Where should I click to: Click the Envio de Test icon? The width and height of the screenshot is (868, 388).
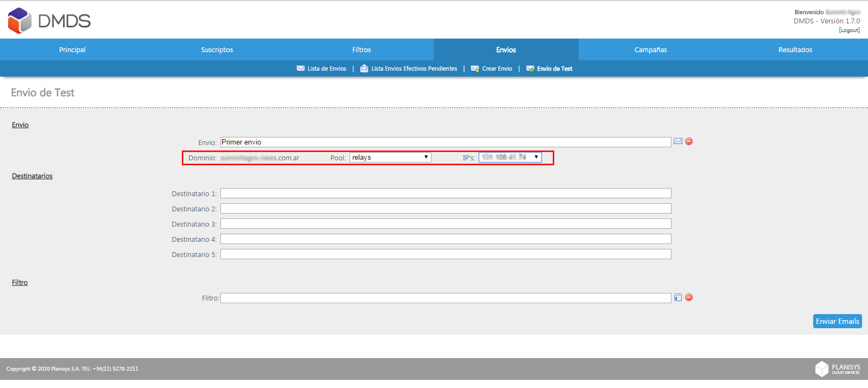point(530,68)
